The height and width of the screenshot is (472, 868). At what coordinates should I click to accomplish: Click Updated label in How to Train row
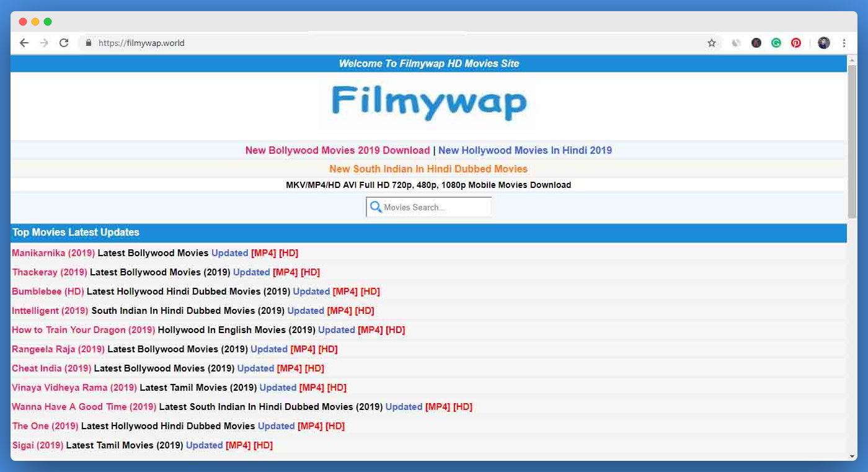point(337,330)
